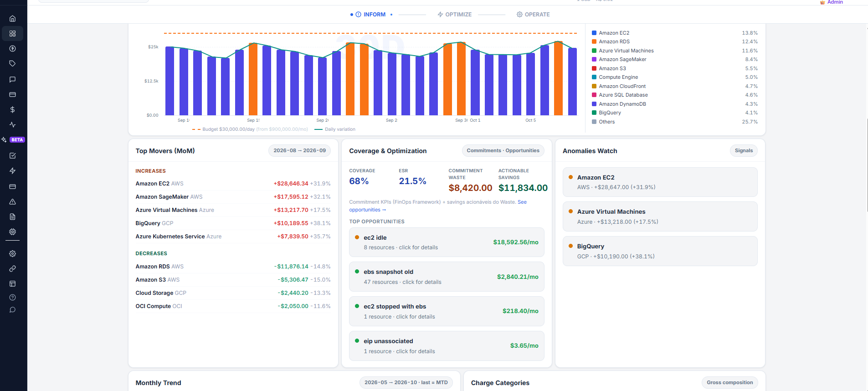Click the circled coin icon in the sidebar
Screen dimensions: 868x391
tap(12, 49)
